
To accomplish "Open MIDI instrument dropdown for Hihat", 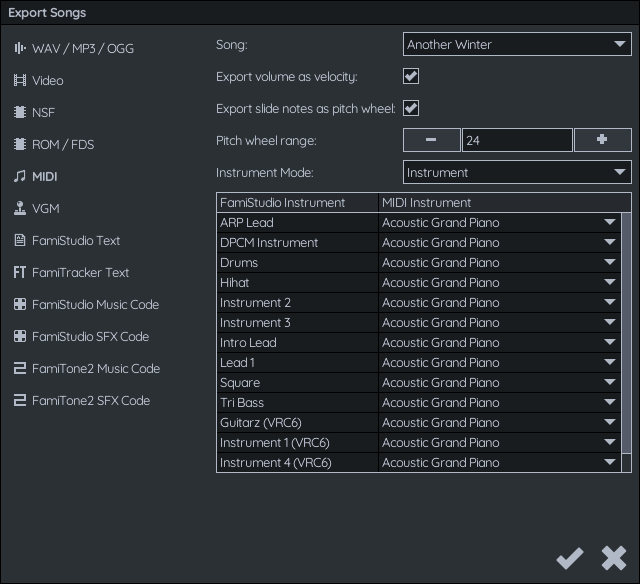I will click(499, 282).
